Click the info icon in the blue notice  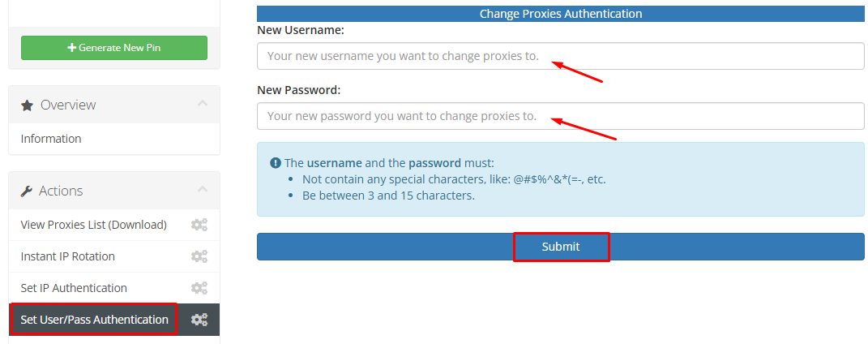coord(276,163)
